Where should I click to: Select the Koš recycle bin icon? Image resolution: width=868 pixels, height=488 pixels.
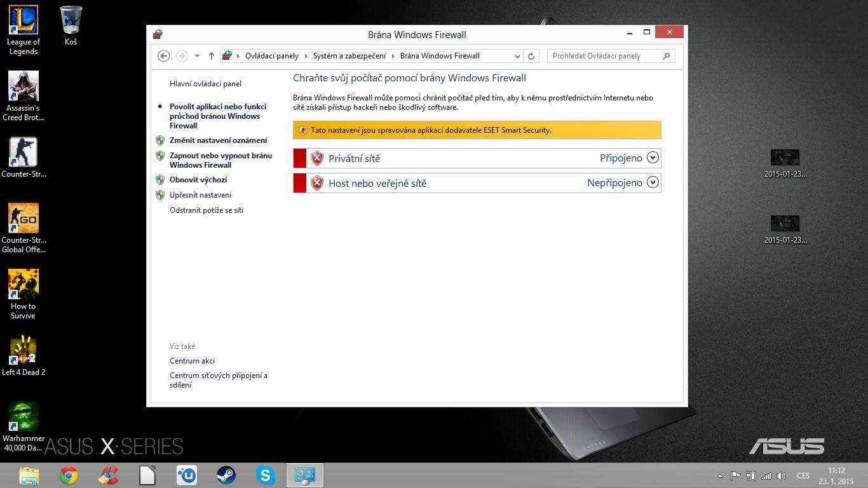point(71,26)
